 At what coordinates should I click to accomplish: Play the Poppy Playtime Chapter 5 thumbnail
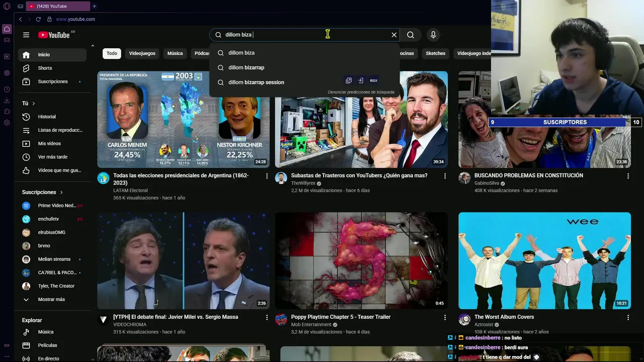click(x=361, y=260)
